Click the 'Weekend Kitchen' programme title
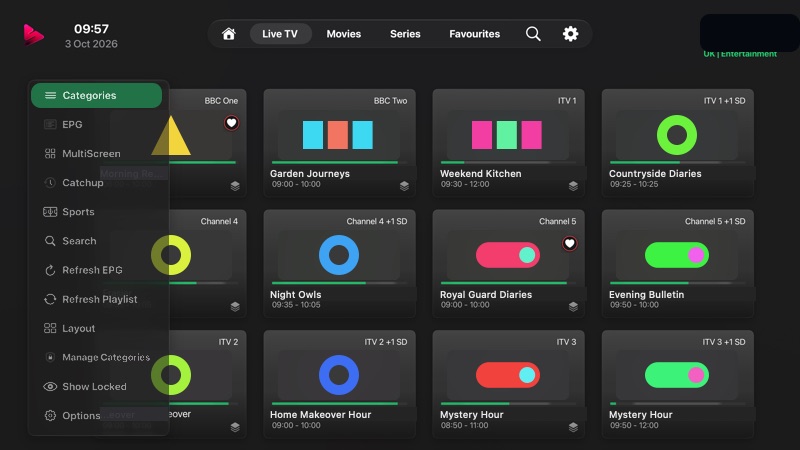The height and width of the screenshot is (450, 800). (481, 173)
